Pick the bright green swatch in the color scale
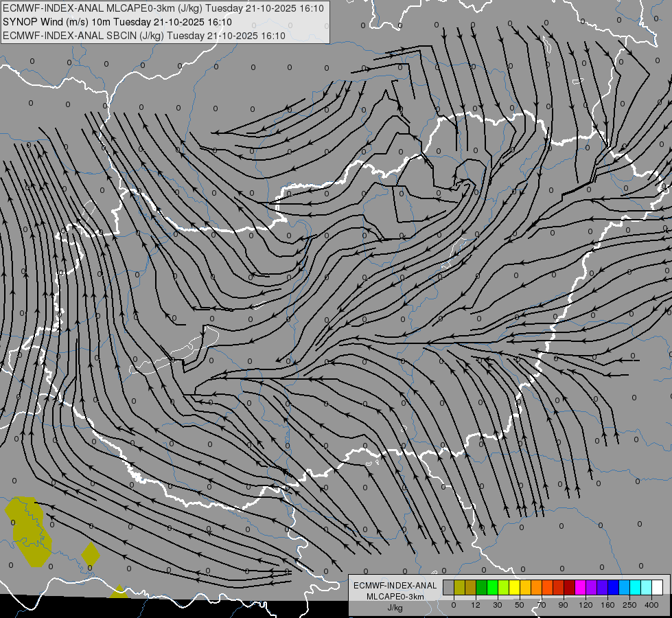Image resolution: width=672 pixels, height=618 pixels. (x=493, y=587)
